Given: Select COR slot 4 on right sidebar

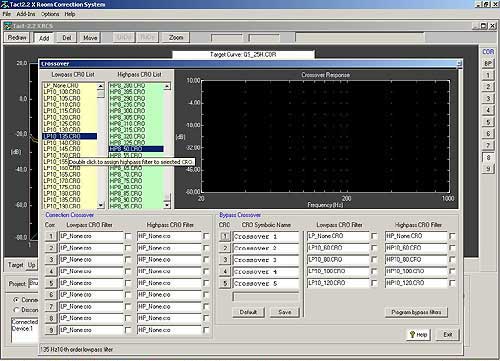Looking at the screenshot, I should coord(488,110).
